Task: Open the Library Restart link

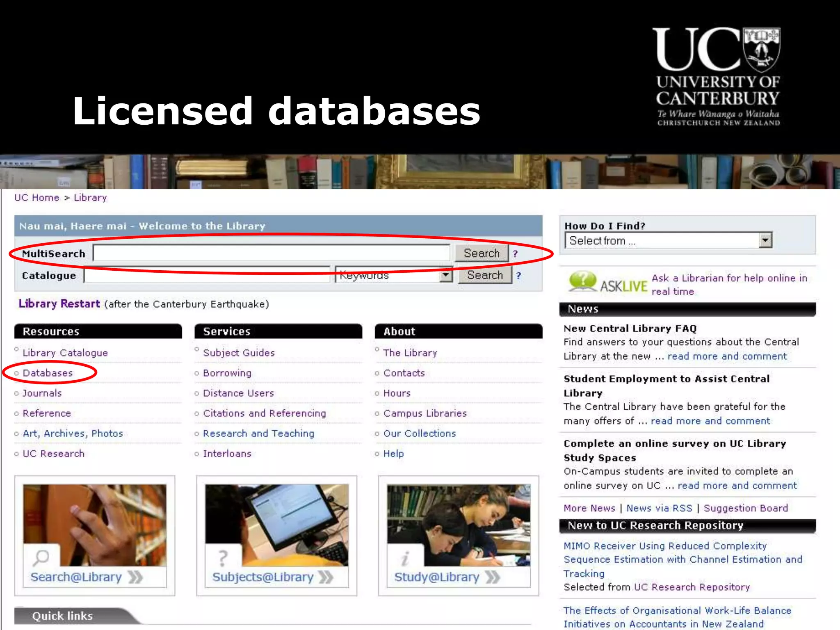Action: point(59,304)
